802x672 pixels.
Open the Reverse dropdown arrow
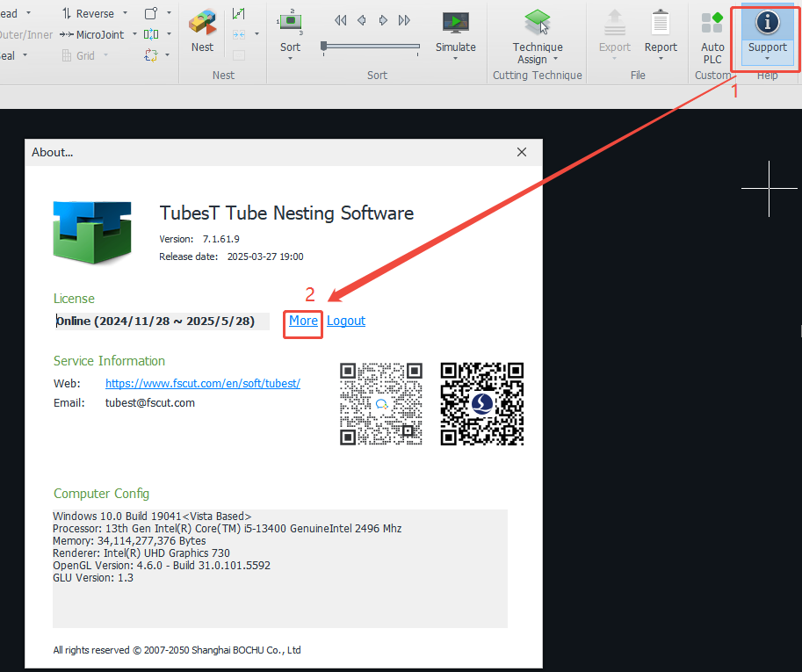125,13
